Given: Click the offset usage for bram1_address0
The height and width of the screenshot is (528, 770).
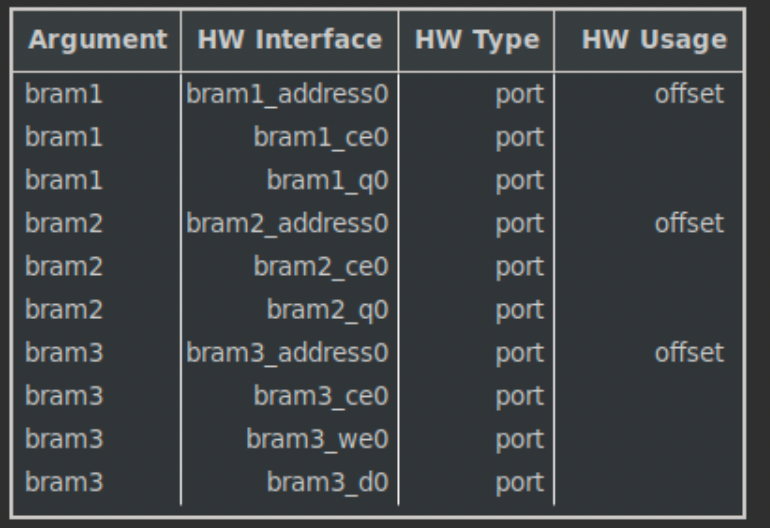Looking at the screenshot, I should click(689, 93).
